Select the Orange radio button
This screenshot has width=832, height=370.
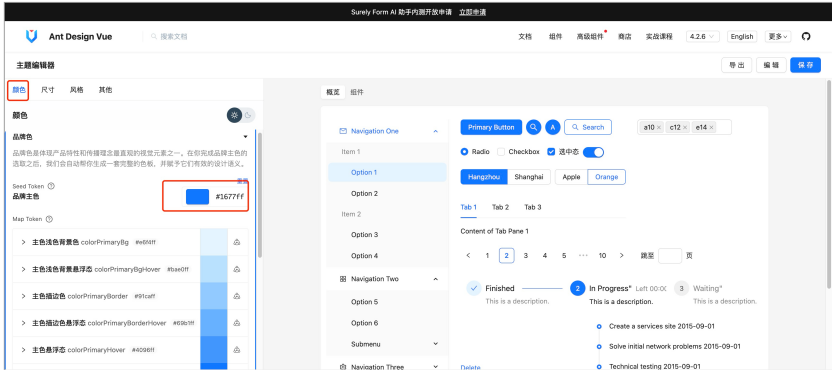606,177
